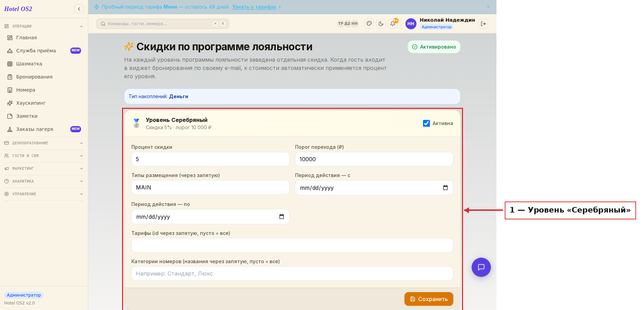Collapse the ОПЕРАЦИИ section
This screenshot has height=310, width=644.
point(43,26)
